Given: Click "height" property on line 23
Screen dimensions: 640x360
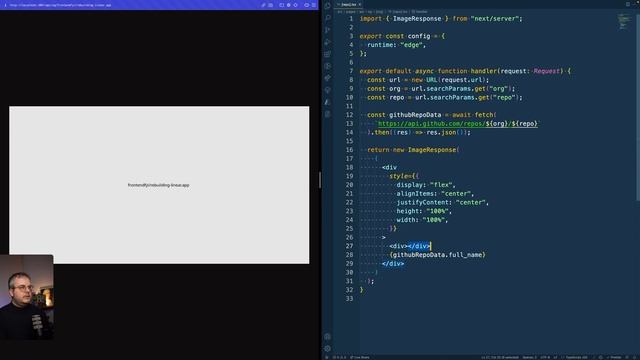Looking at the screenshot, I should 407,211.
